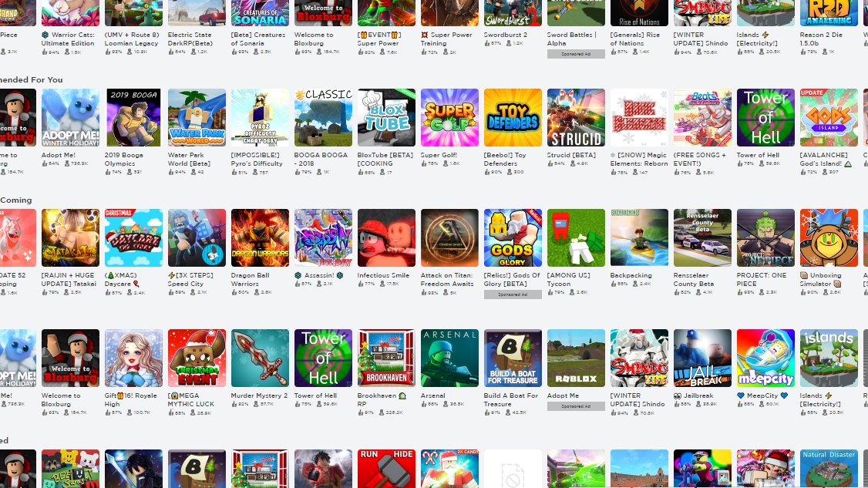Open the Strucid game thumbnail
Viewport: 868px width, 488px height.
tap(576, 117)
